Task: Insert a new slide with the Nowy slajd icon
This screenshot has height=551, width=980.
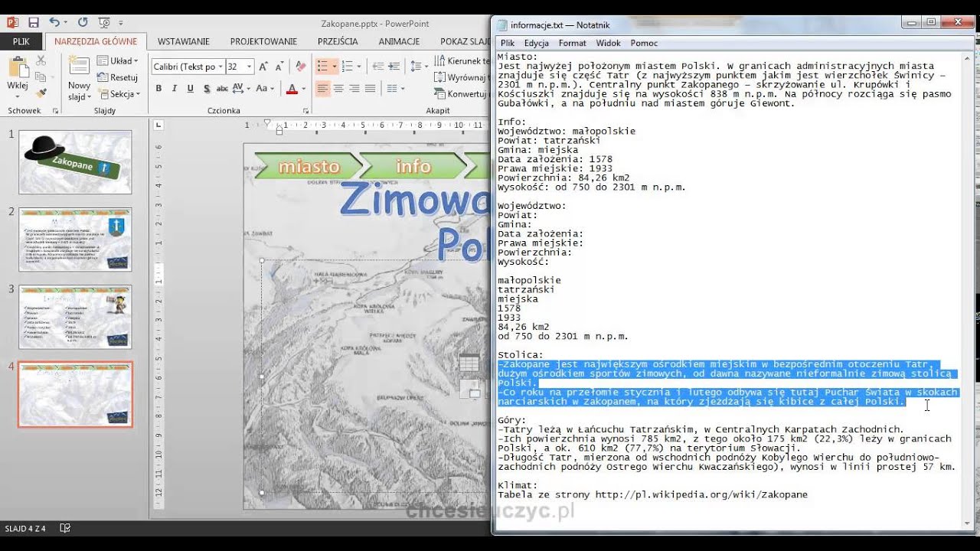Action: (78, 67)
